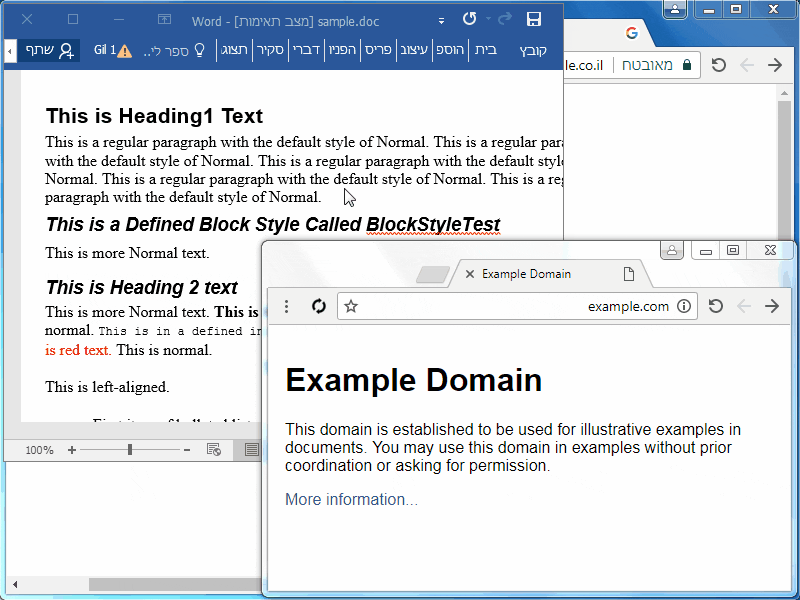Click the Undo icon in Word's title bar
The height and width of the screenshot is (600, 800).
coord(469,18)
